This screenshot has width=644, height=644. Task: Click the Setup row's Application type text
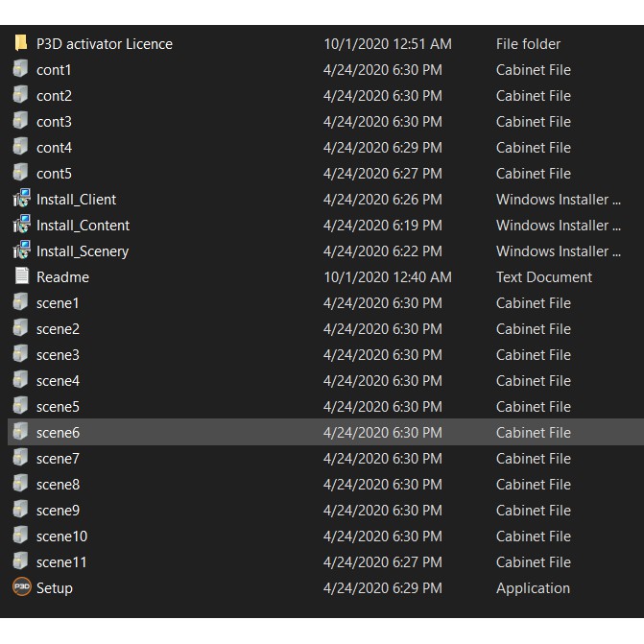(x=533, y=588)
